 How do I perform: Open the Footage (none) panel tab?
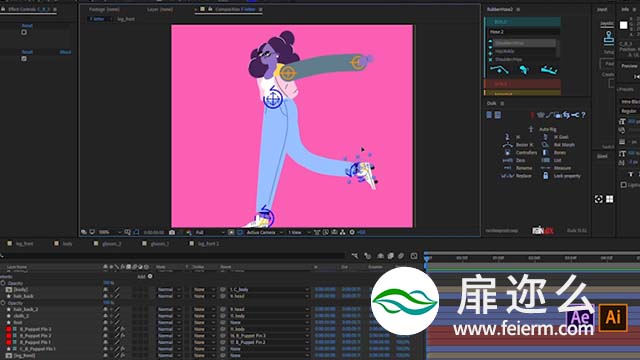(x=104, y=9)
